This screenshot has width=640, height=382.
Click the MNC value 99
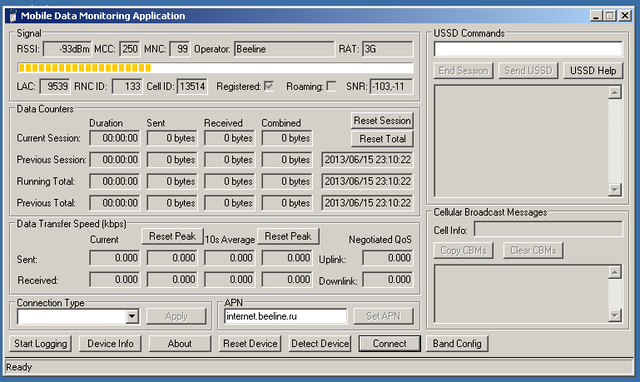tap(179, 49)
